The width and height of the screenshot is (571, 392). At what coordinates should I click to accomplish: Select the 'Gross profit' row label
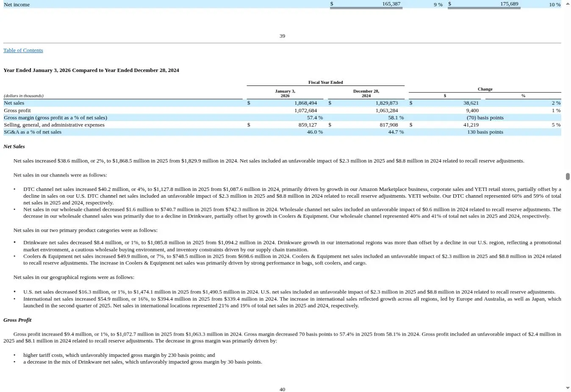coord(17,110)
